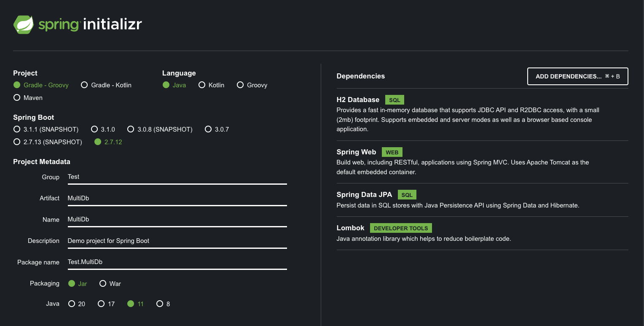This screenshot has height=326, width=644.
Task: Click the Spring Data JPA description text
Action: pyautogui.click(x=458, y=206)
